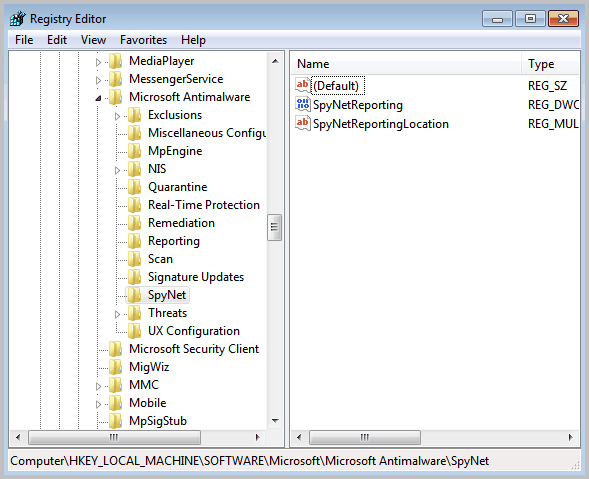Click tree pane scroll up arrow
Image resolution: width=589 pixels, height=479 pixels.
[275, 61]
